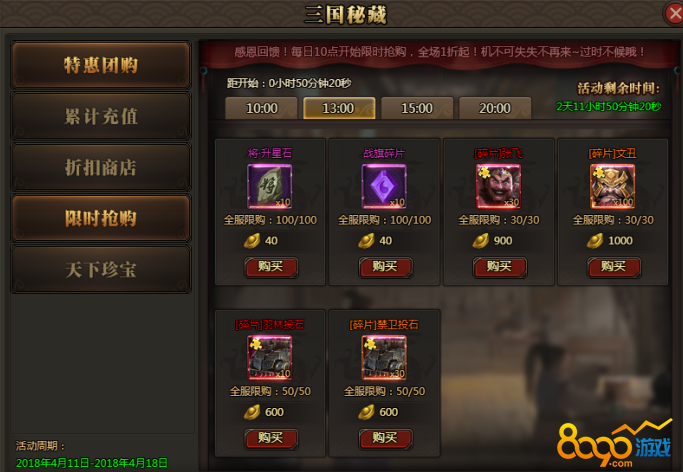Image resolution: width=683 pixels, height=472 pixels.
Task: Switch to the 15:00 time slot
Action: coord(417,108)
